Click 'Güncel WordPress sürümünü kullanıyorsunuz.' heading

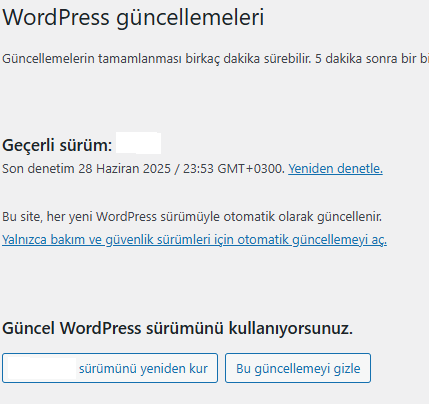coord(177,328)
